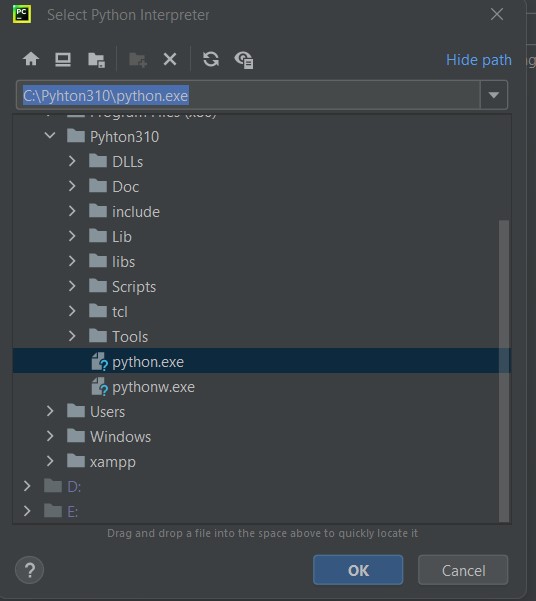Toggle show hidden files and directories
536x601 pixels.
coord(244,60)
